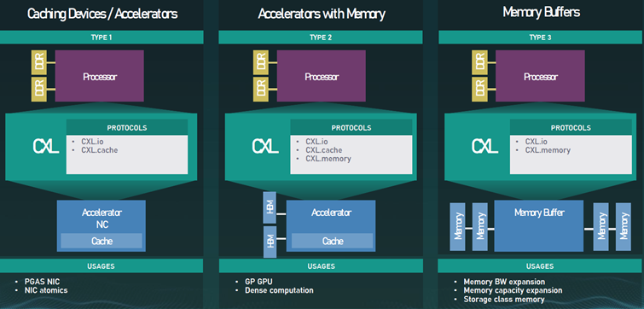
Task: Select the bottom DDR block in Type 3
Action: [479, 90]
